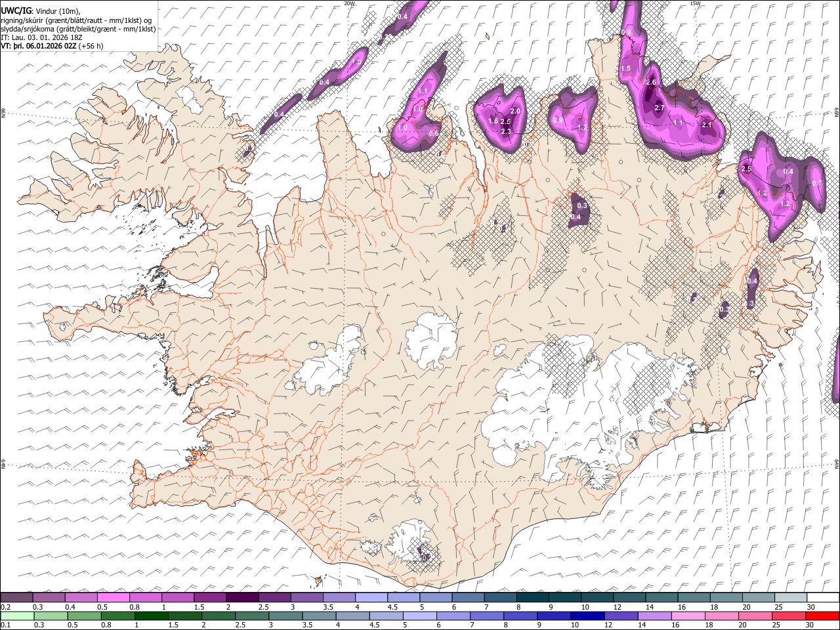Select the 1.6 precipitation value on map
This screenshot has height=630, width=840.
click(x=493, y=121)
